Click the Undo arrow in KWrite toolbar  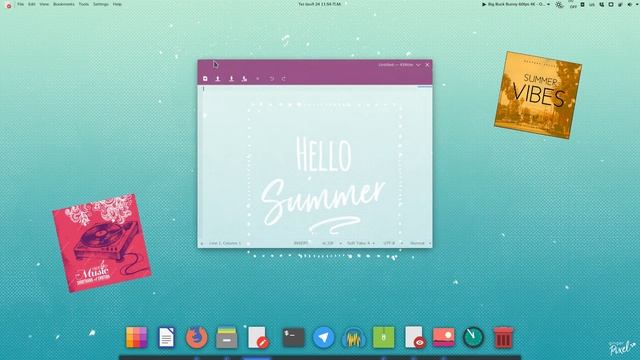click(271, 78)
